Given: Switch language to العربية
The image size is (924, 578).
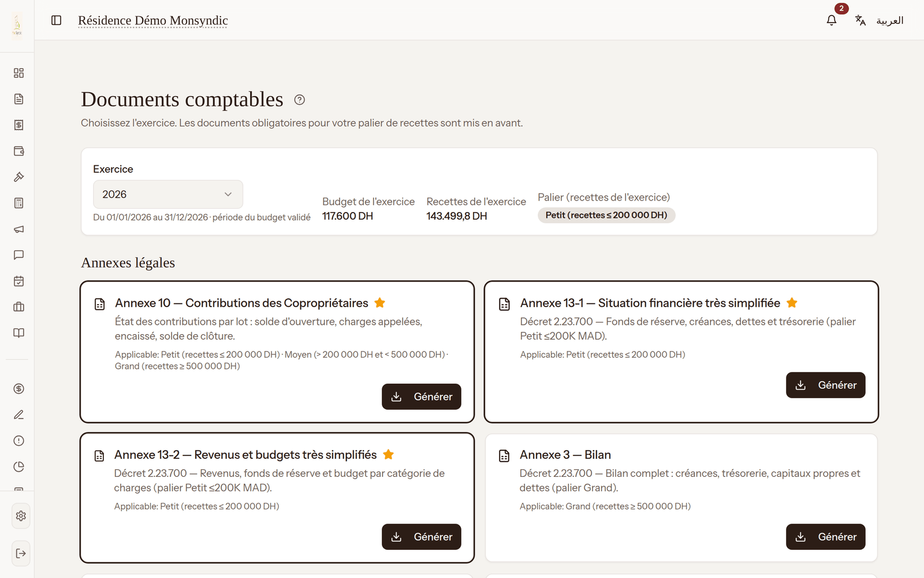Looking at the screenshot, I should click(x=889, y=20).
